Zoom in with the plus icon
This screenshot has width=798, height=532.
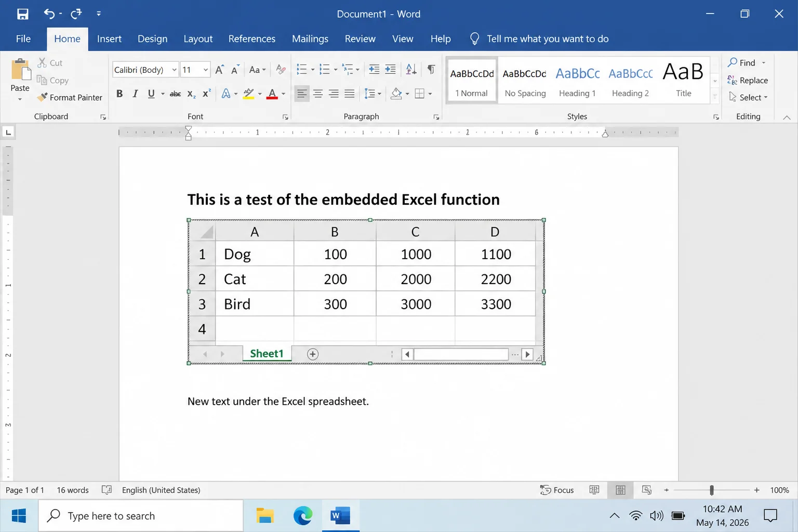[x=757, y=490]
